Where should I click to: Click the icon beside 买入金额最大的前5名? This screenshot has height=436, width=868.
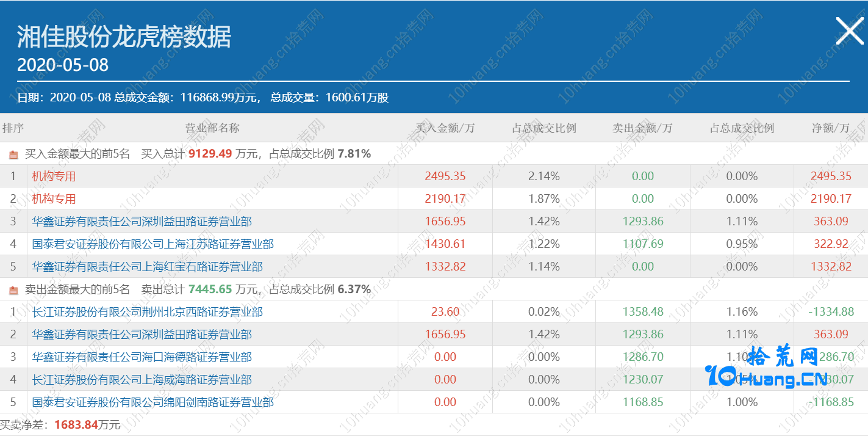click(x=13, y=154)
